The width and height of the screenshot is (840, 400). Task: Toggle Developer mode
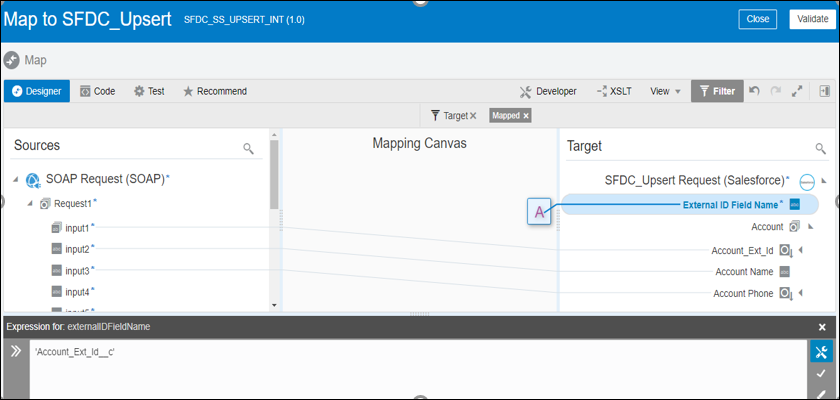pyautogui.click(x=548, y=91)
